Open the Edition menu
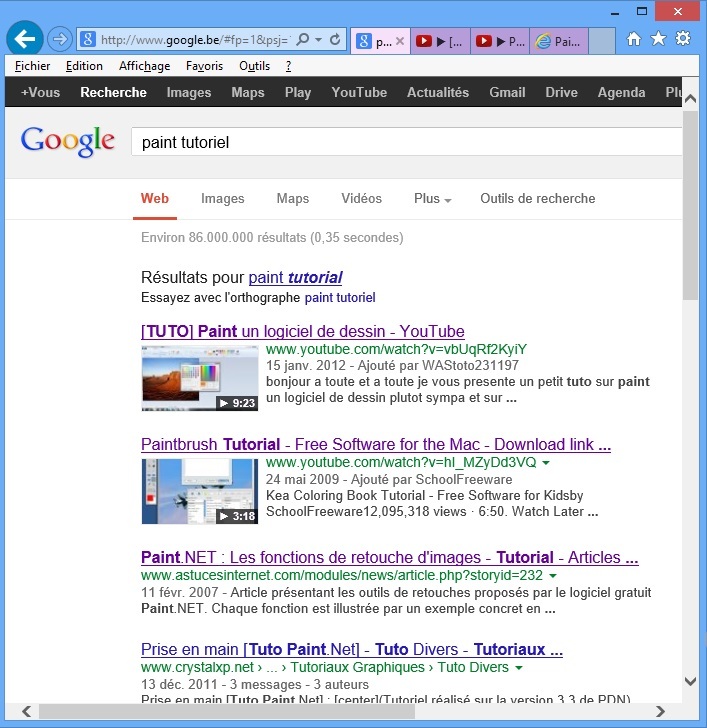Viewport: 707px width, 728px height. tap(84, 66)
